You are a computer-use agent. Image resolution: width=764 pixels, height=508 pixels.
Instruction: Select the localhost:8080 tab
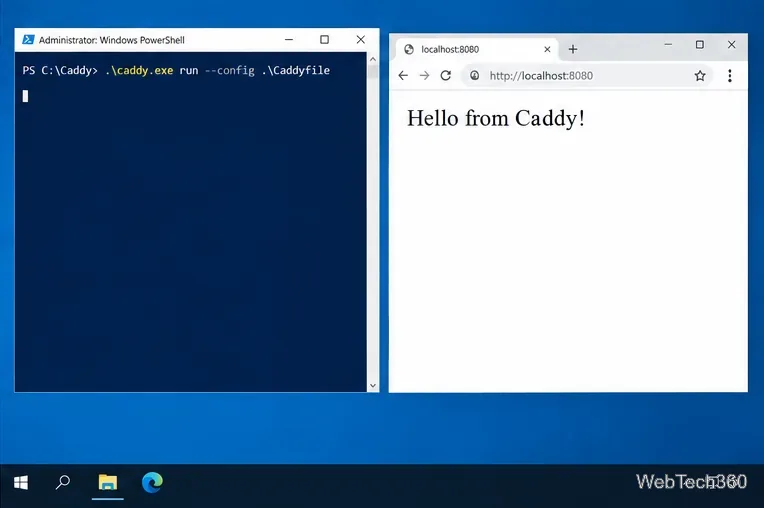pos(477,49)
